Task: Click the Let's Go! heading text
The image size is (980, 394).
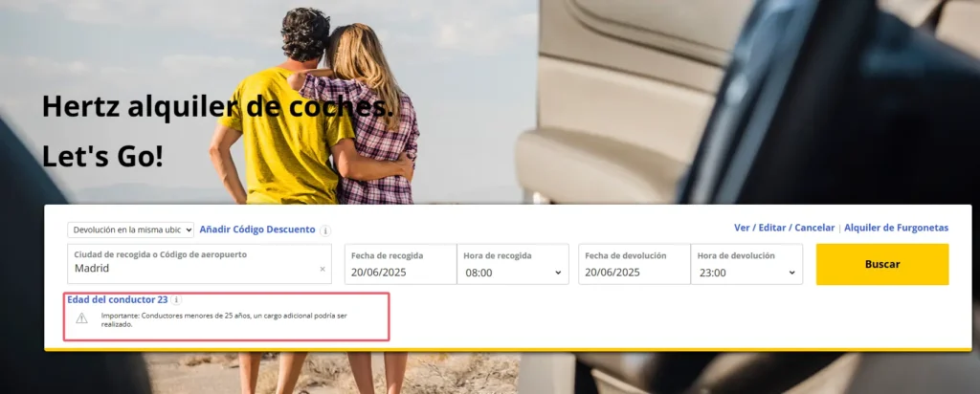Action: coord(102,156)
